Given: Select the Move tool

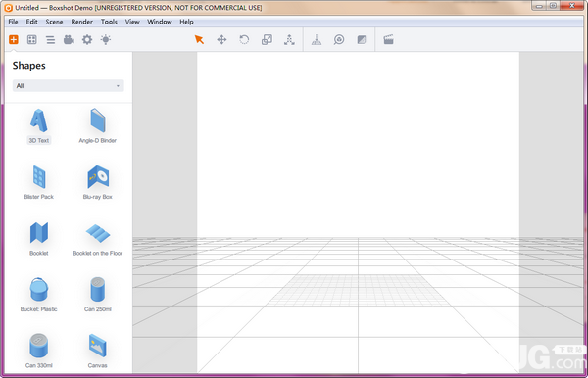Looking at the screenshot, I should (x=221, y=39).
